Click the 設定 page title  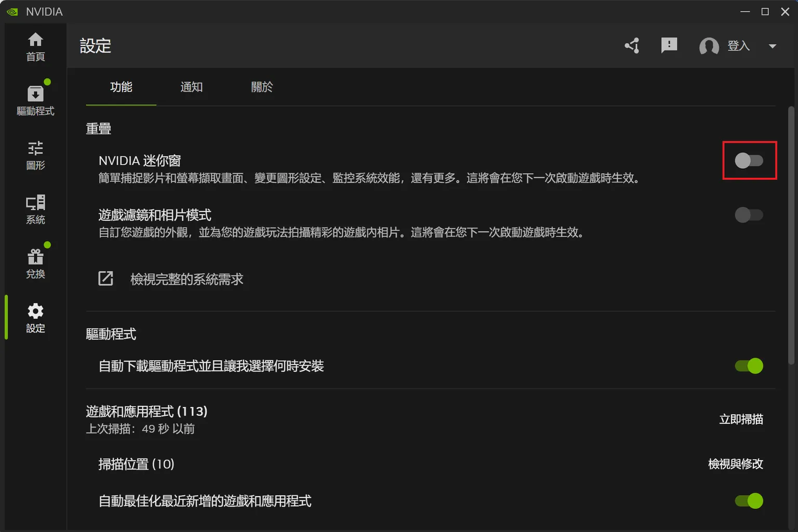[x=96, y=46]
